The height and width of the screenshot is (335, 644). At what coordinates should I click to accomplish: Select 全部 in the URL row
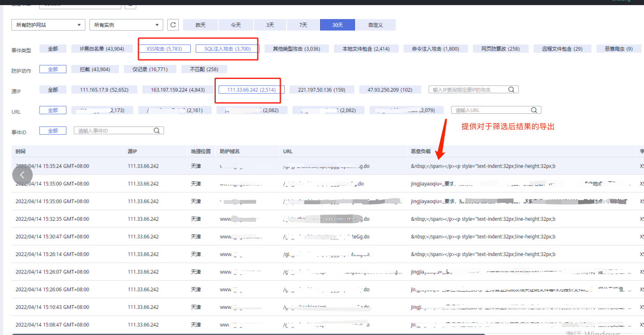tap(53, 110)
